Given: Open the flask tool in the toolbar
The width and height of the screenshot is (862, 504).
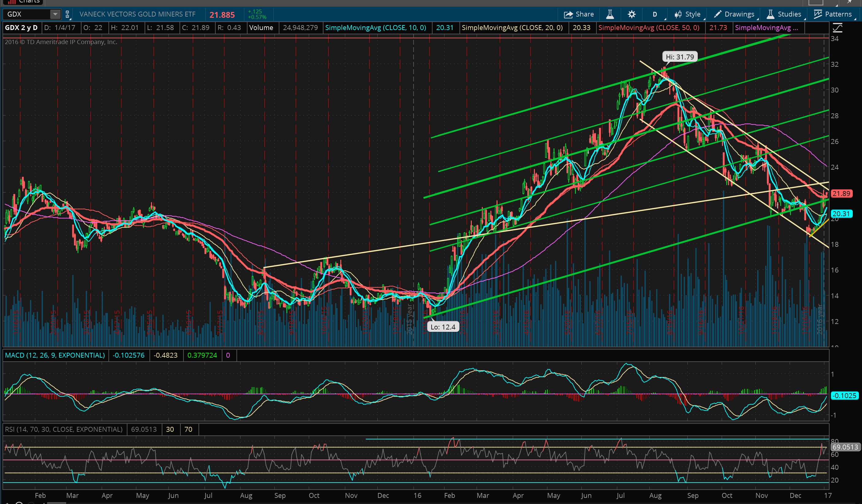Looking at the screenshot, I should coord(610,14).
